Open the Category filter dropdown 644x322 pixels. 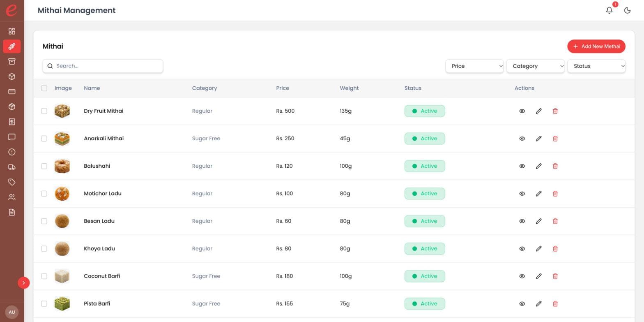coord(536,66)
